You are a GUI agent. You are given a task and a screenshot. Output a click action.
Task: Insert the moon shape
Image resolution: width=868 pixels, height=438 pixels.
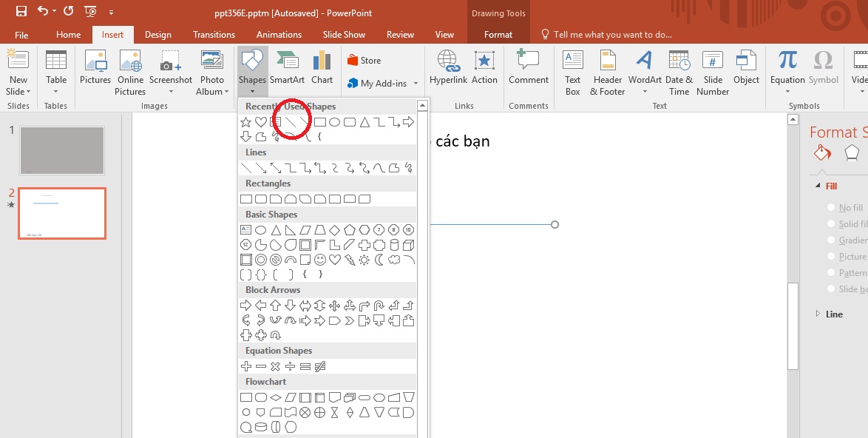tap(379, 260)
